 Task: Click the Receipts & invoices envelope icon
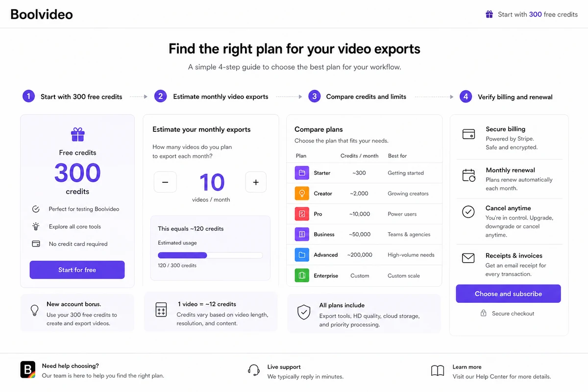point(468,258)
